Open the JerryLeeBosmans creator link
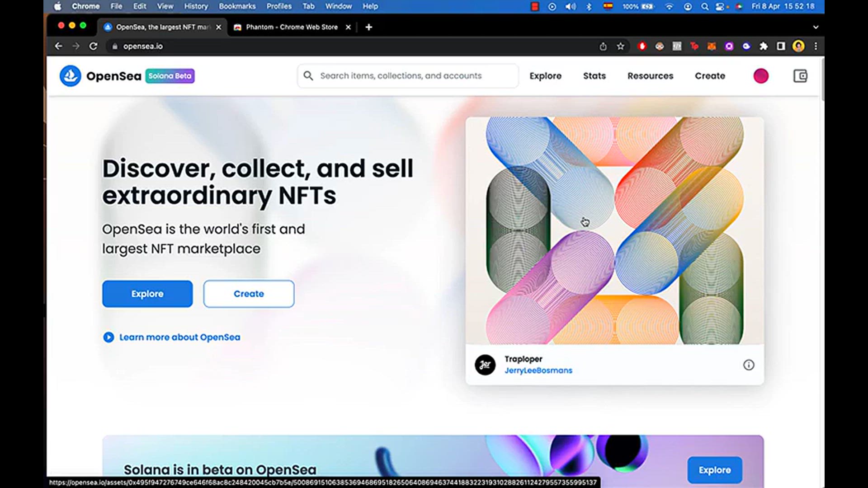 point(538,371)
